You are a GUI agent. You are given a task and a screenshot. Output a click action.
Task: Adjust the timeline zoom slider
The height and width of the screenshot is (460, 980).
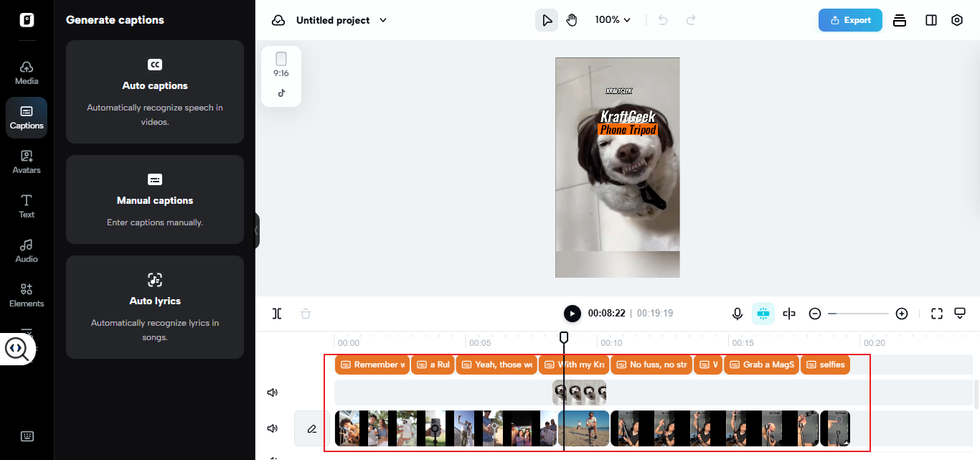click(858, 314)
